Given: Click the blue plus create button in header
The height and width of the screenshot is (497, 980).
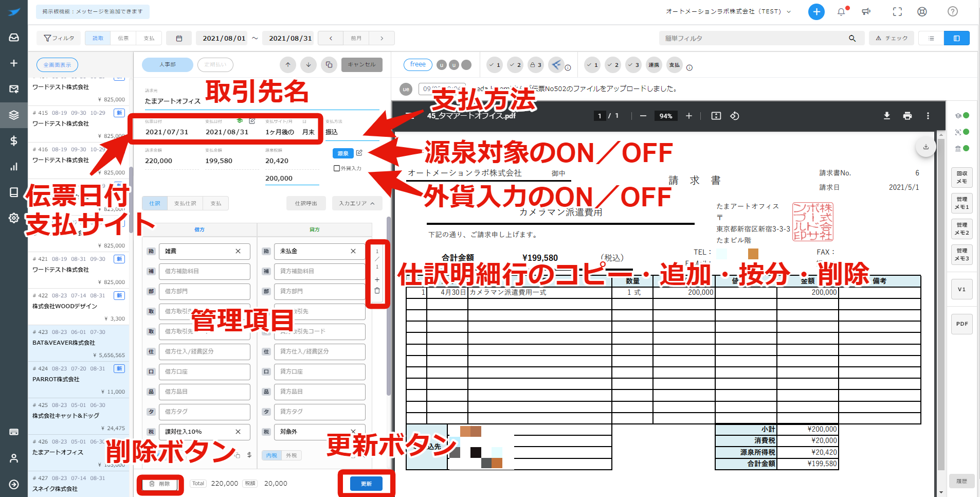Looking at the screenshot, I should point(816,12).
